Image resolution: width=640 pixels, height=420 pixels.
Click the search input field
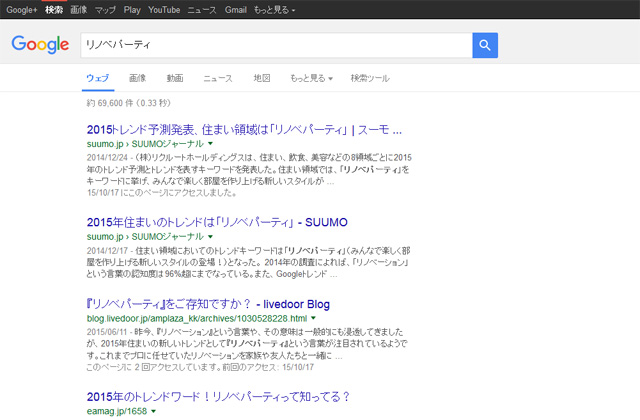click(x=275, y=45)
